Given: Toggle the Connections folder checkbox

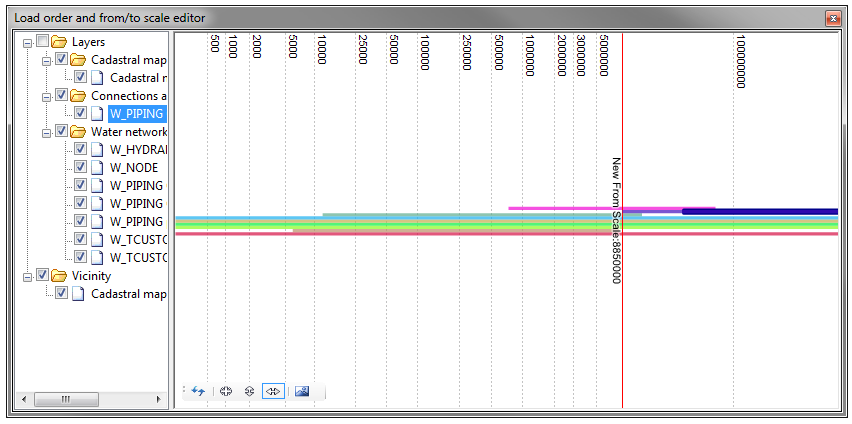Looking at the screenshot, I should coord(61,96).
